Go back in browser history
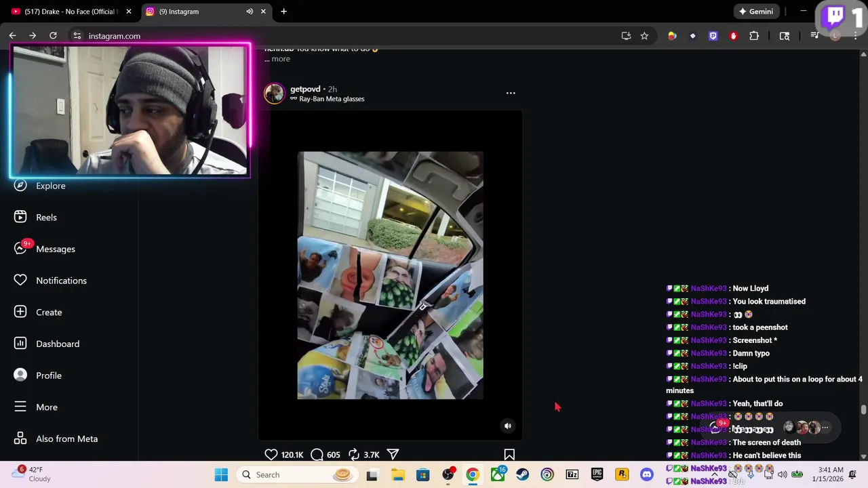 (x=12, y=36)
